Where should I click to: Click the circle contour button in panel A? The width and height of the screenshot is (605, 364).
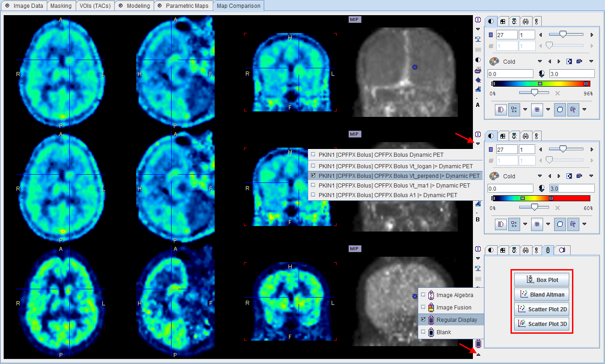[560, 110]
